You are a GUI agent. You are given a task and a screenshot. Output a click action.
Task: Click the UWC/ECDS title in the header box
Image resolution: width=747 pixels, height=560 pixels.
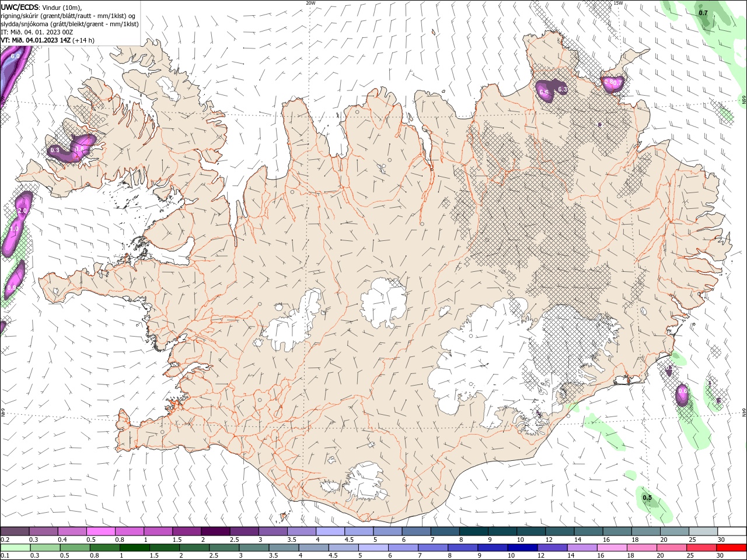(x=20, y=7)
